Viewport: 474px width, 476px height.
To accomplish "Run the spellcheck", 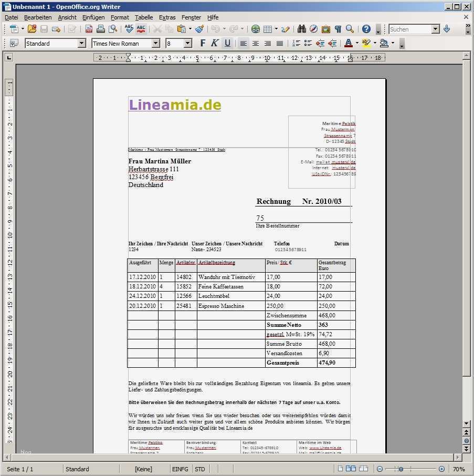I will 130,29.
